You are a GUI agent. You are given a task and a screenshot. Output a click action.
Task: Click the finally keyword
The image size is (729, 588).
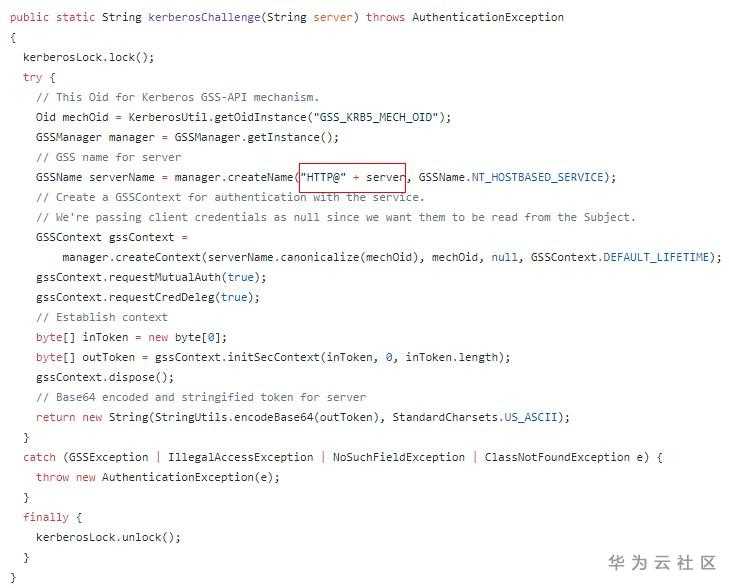tap(46, 517)
